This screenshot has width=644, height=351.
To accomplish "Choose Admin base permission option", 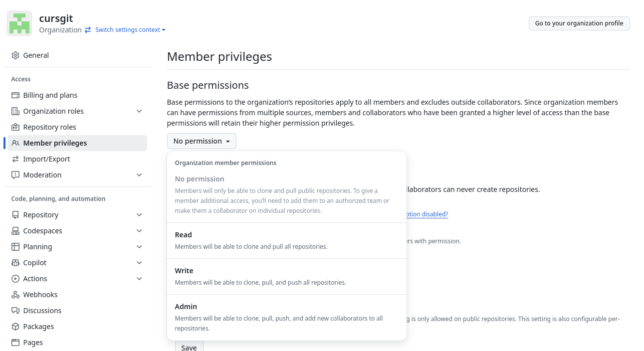I will point(287,318).
